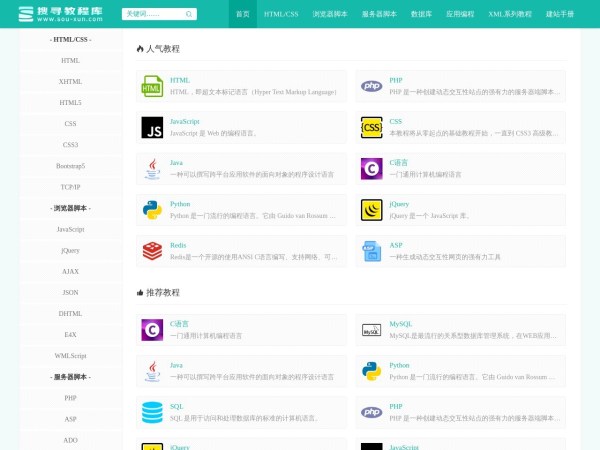Click the JavaScript JS icon in popular tutorials
600x450 pixels.
click(x=152, y=127)
